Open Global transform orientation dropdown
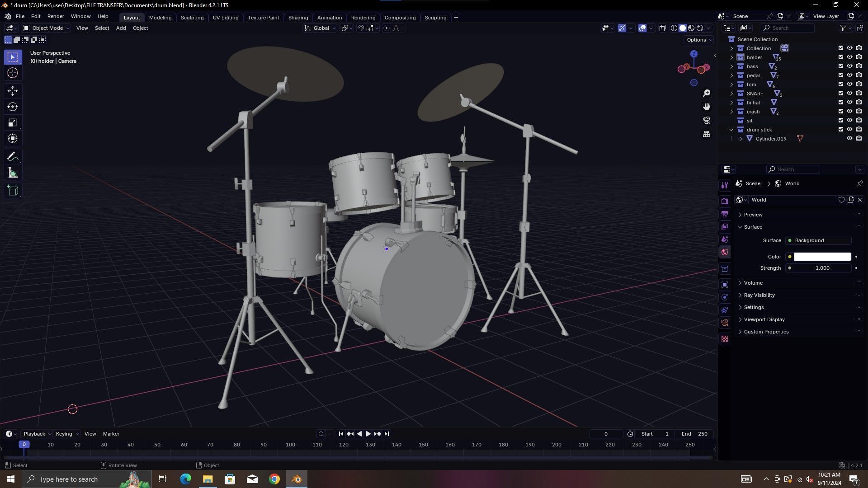Viewport: 868px width, 488px height. pyautogui.click(x=320, y=28)
